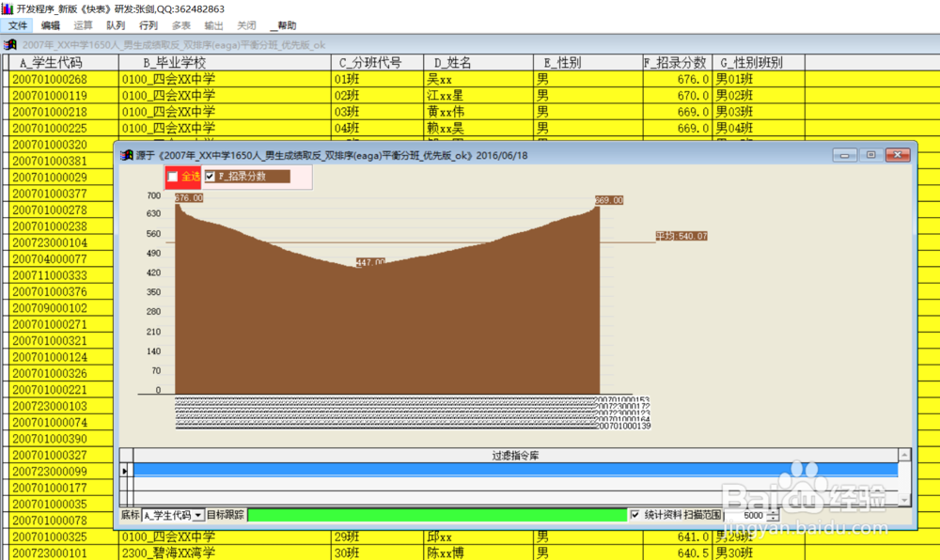Viewport: 940px width, 560px height.
Task: Select name cell 邱xx
Action: [478, 537]
